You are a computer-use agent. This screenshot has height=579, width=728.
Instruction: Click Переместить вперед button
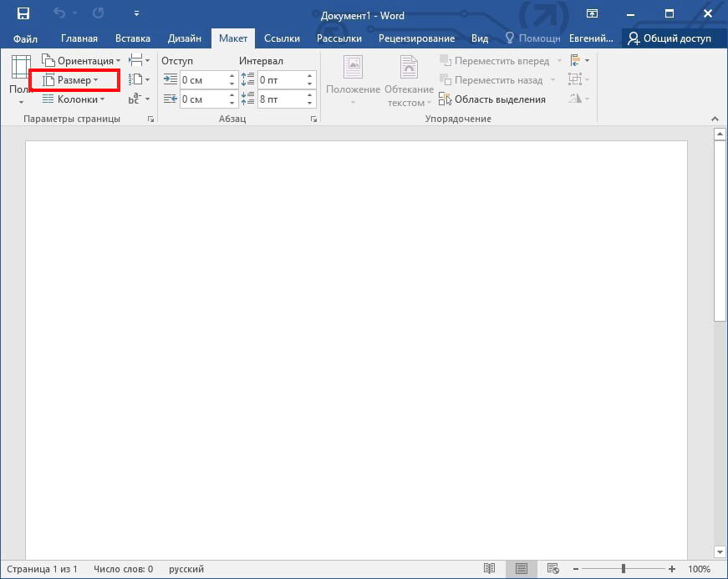tap(495, 61)
